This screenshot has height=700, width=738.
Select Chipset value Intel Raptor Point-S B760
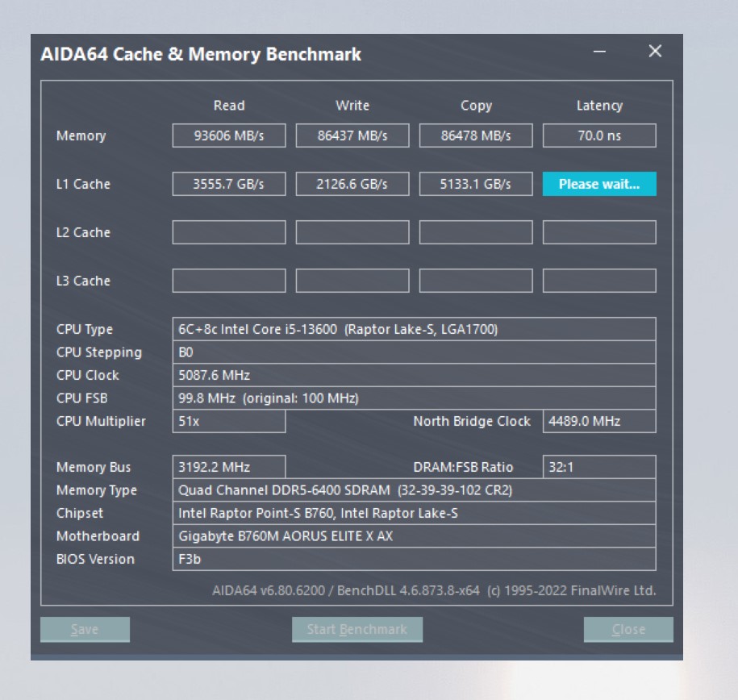pyautogui.click(x=415, y=513)
